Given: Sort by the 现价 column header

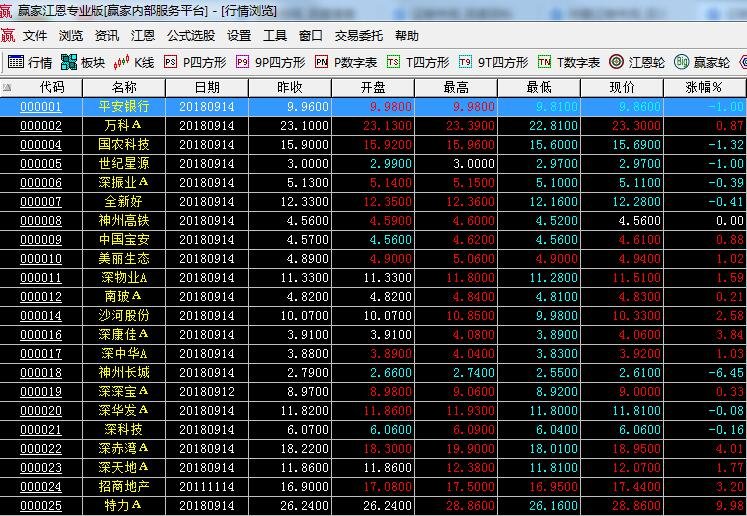Looking at the screenshot, I should (x=622, y=88).
